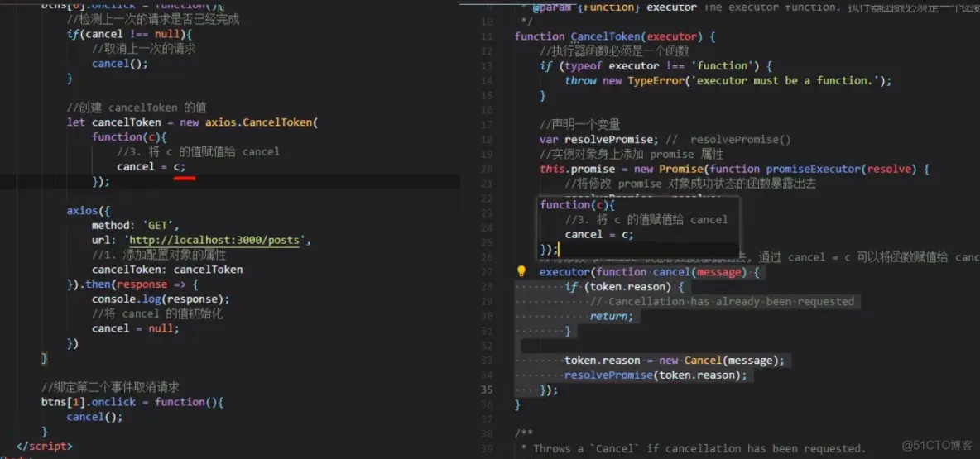Open the http://localhost:3000/posts URL link
The image size is (980, 459).
216,241
